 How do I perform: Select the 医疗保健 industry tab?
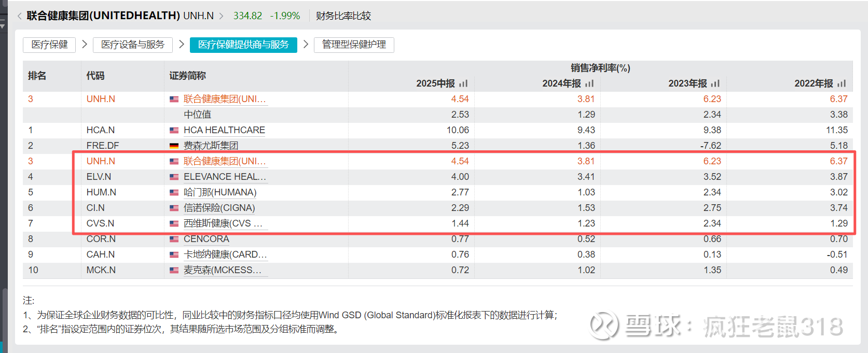pos(49,45)
